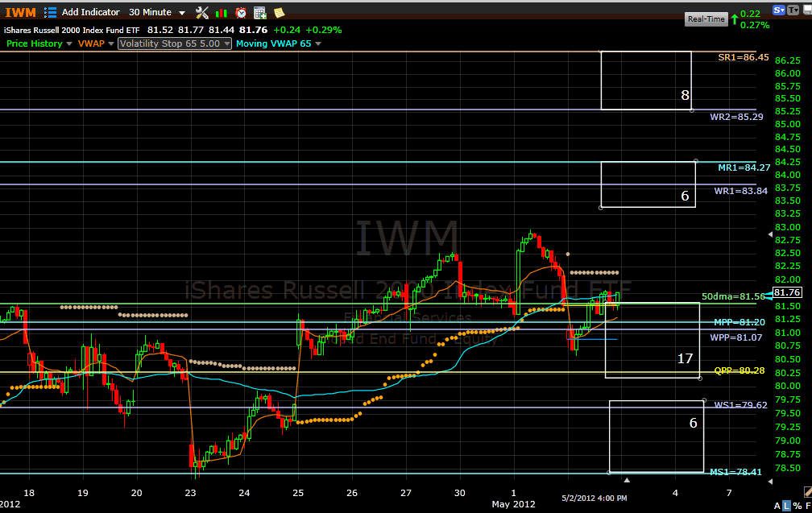Click the green bar chart style icon
Screen dimensions: 812x513
click(221, 13)
